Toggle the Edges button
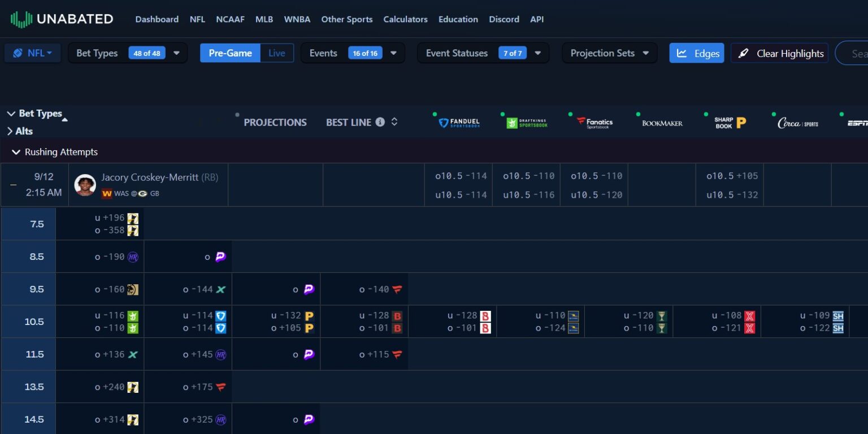Screen dimensions: 868x434 697,53
